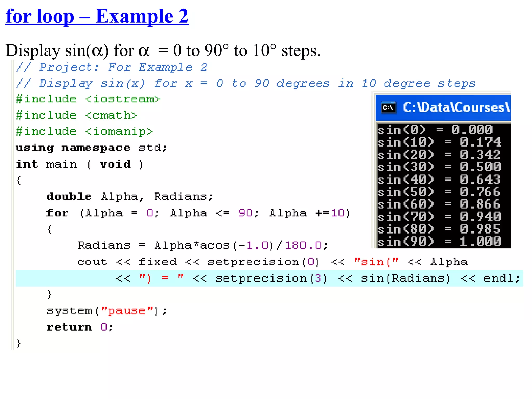Click console output 'sin(70) = 0.940'

click(439, 217)
